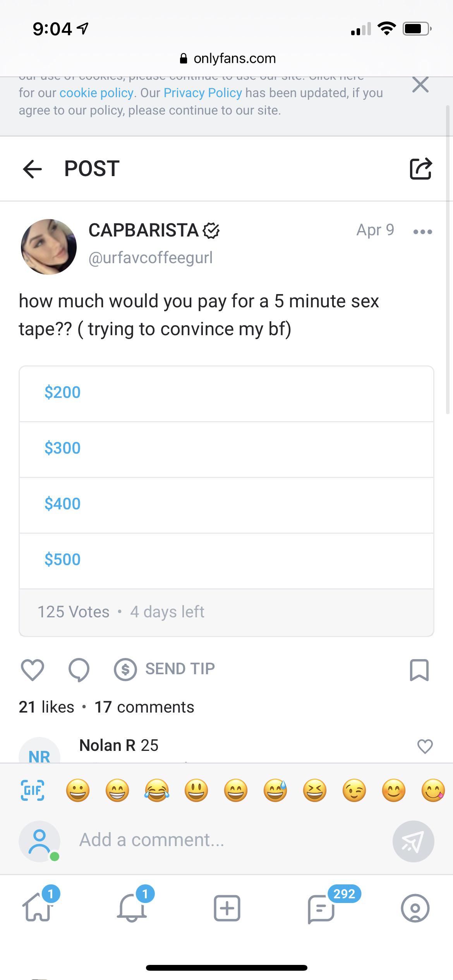The height and width of the screenshot is (980, 453).
Task: Open the cookie policy link
Action: pos(96,93)
